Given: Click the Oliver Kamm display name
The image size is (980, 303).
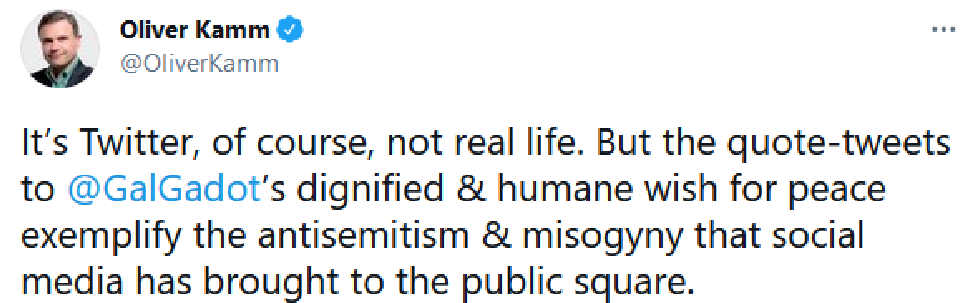Looking at the screenshot, I should [x=194, y=30].
